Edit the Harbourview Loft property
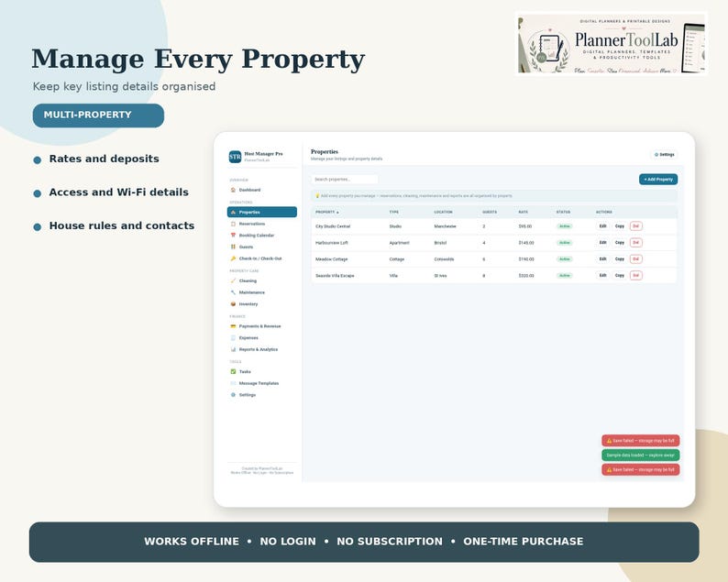 tap(602, 242)
